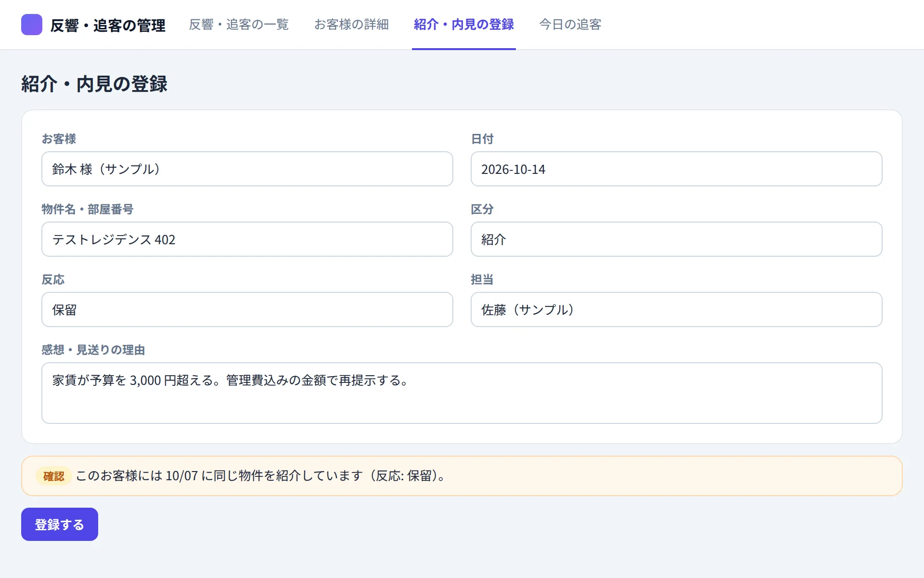Screen dimensions: 924x578
Task: Click the 反響・追客の管理 app title
Action: [x=108, y=25]
